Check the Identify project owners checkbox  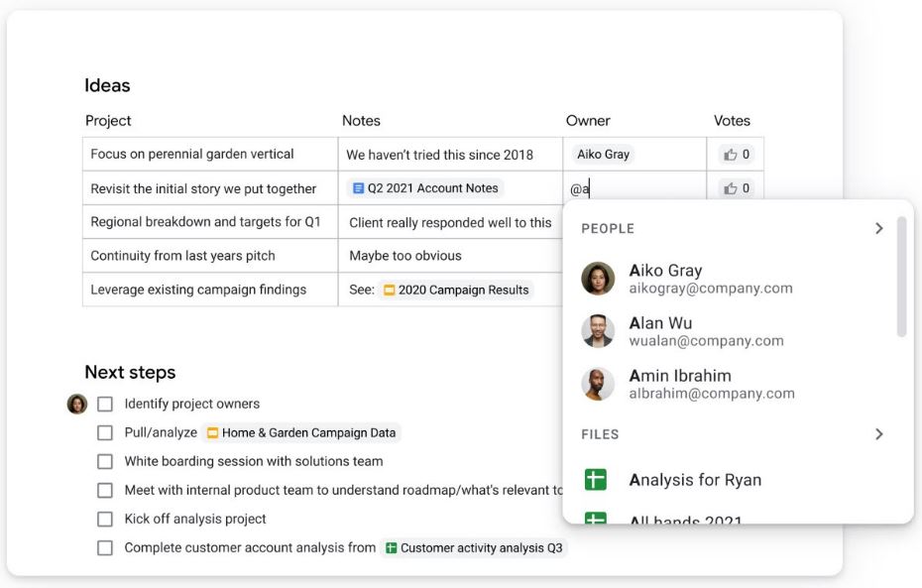click(x=105, y=404)
